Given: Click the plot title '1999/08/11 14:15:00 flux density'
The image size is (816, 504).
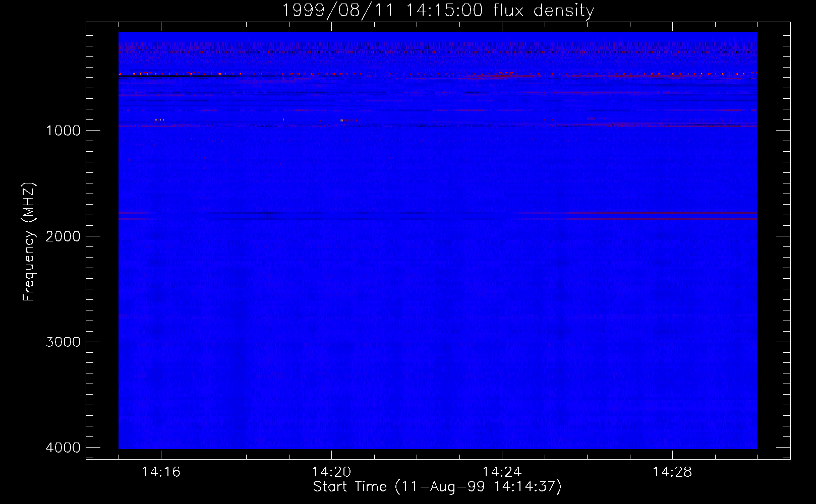Looking at the screenshot, I should 438,10.
